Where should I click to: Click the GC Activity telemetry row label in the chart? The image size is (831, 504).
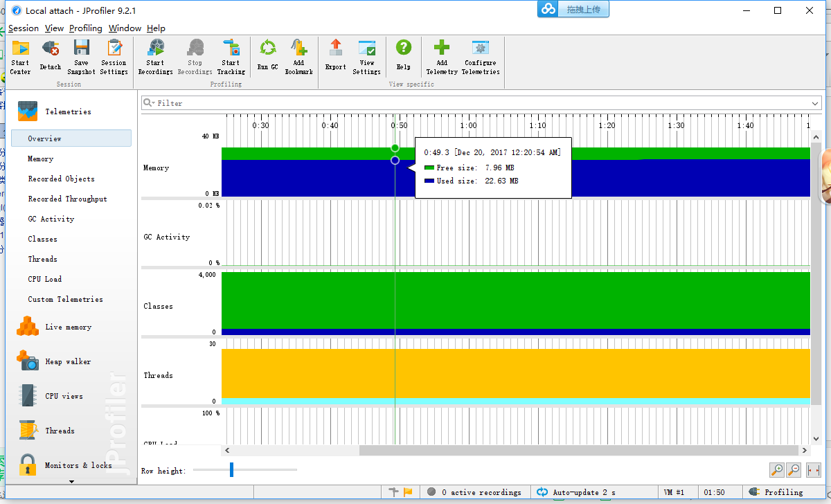(167, 237)
